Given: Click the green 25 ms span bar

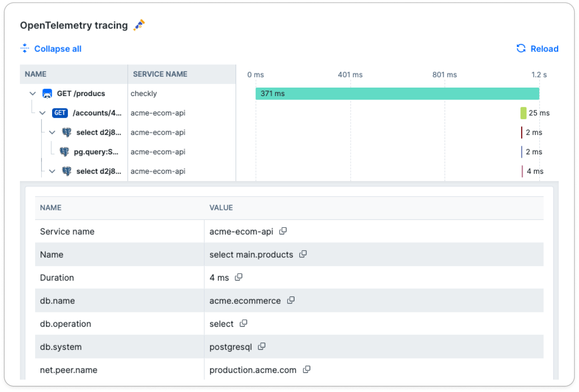Looking at the screenshot, I should click(x=523, y=113).
